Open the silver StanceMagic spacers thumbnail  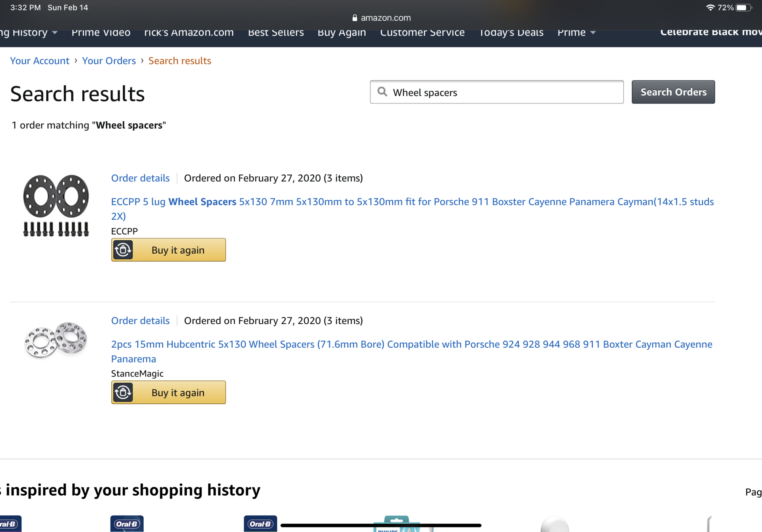coord(56,340)
